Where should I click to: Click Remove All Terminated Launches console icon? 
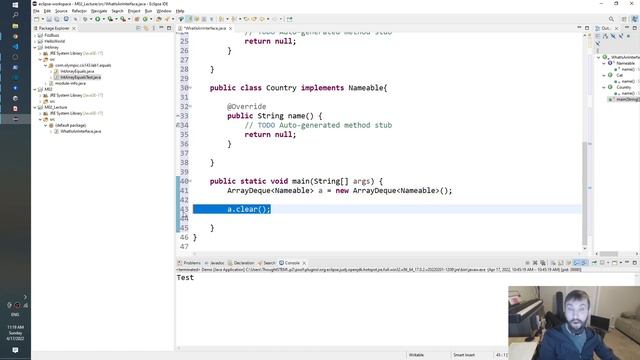point(542,263)
